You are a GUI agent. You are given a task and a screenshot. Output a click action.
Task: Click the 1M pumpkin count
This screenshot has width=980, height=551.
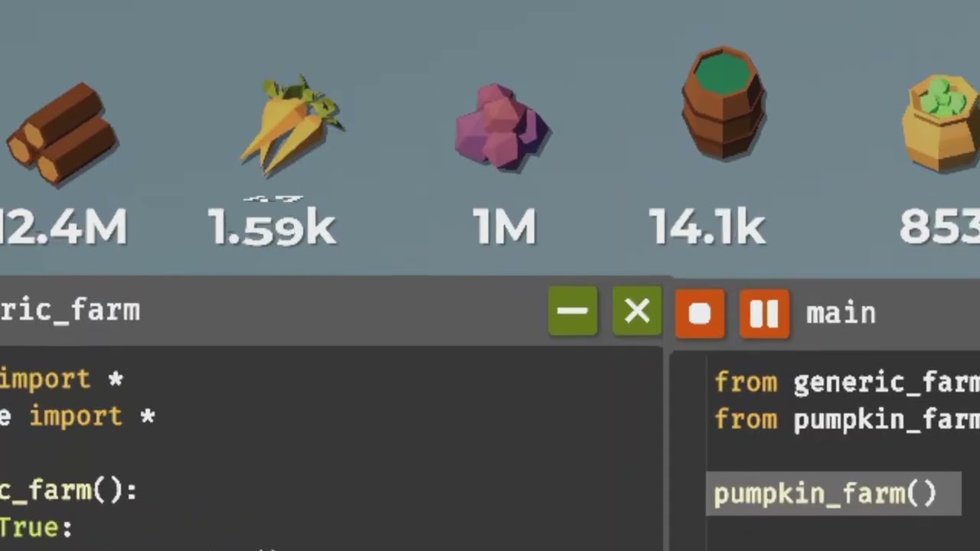(504, 227)
